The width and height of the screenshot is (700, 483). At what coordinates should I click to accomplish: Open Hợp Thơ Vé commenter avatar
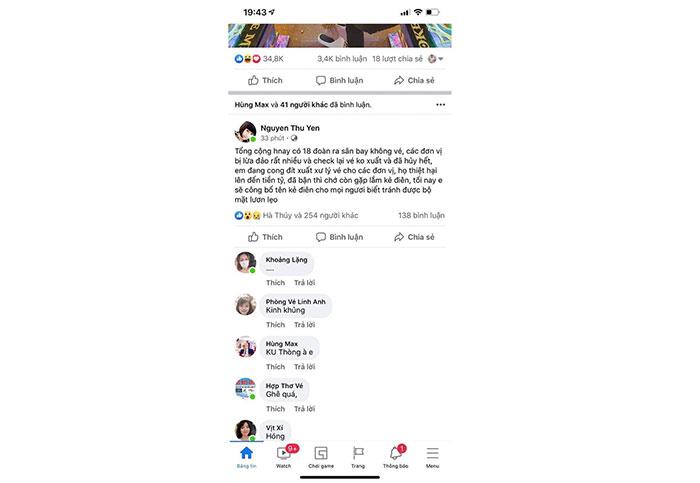coord(246,388)
